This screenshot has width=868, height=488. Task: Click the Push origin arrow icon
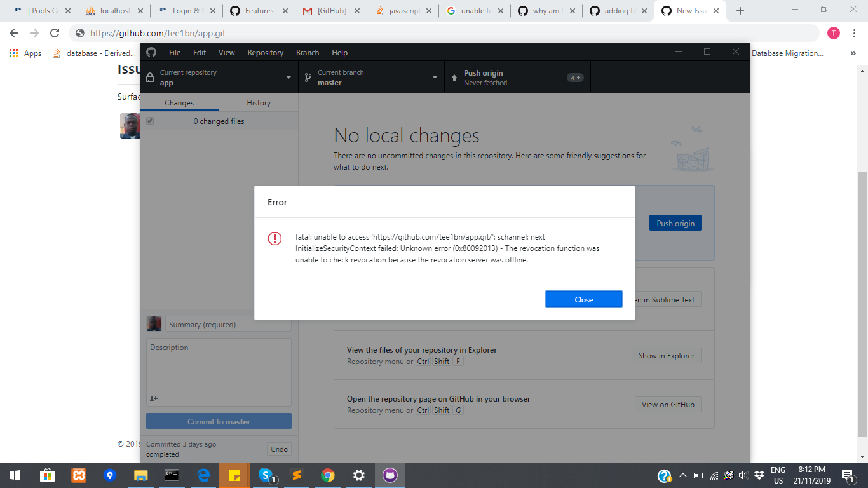454,77
